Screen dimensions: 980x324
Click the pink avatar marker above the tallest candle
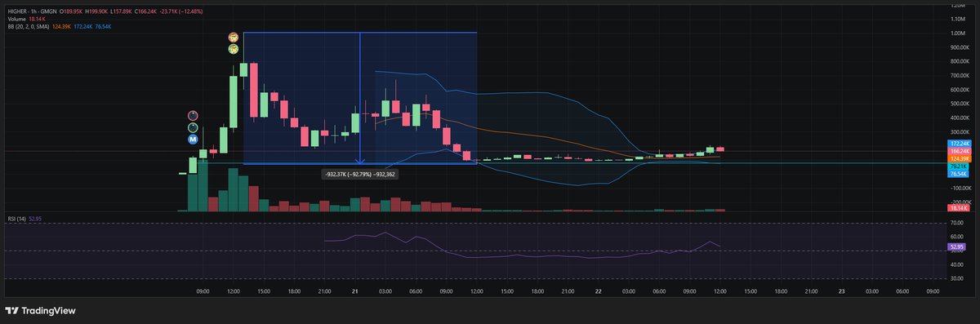(x=233, y=38)
